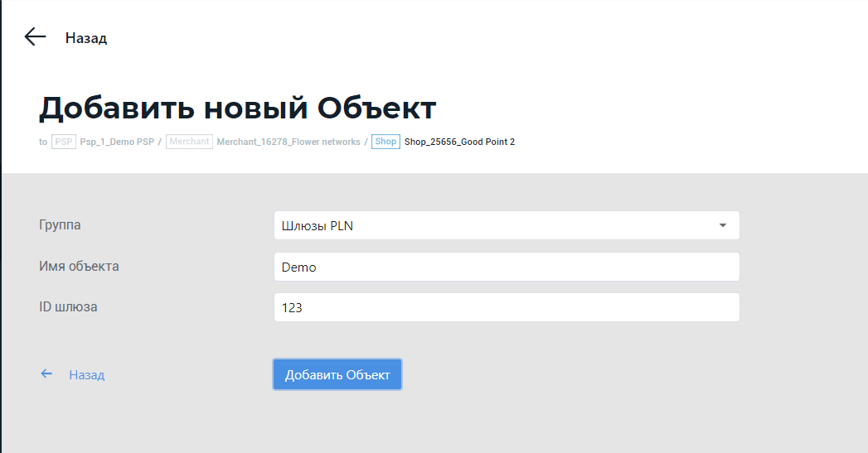Click the Merchant badge in the breadcrumb

(189, 142)
